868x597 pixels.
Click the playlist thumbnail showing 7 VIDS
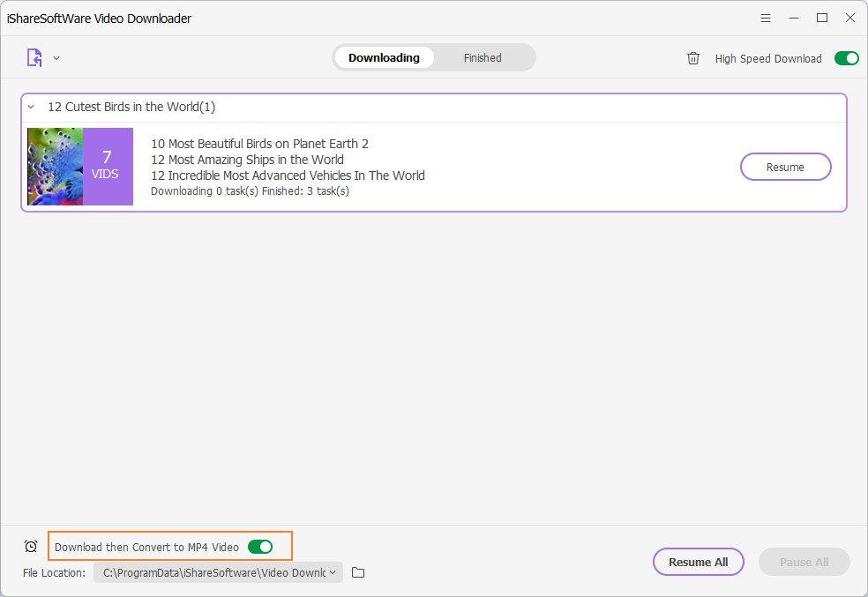pos(80,167)
